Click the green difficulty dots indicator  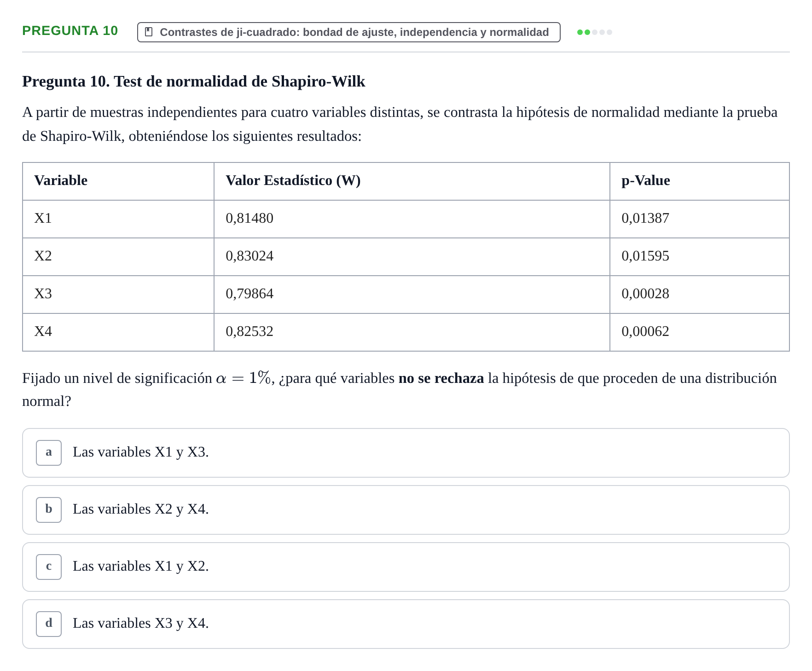coord(594,32)
